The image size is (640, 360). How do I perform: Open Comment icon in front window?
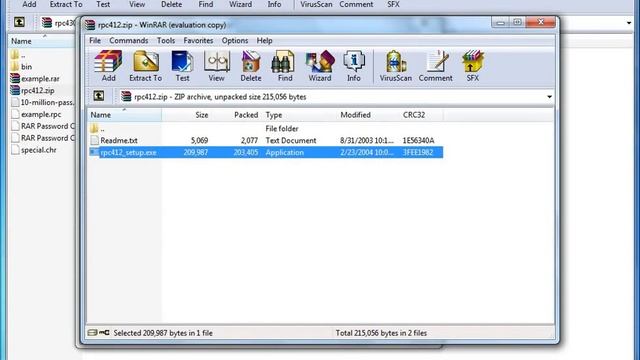click(436, 66)
